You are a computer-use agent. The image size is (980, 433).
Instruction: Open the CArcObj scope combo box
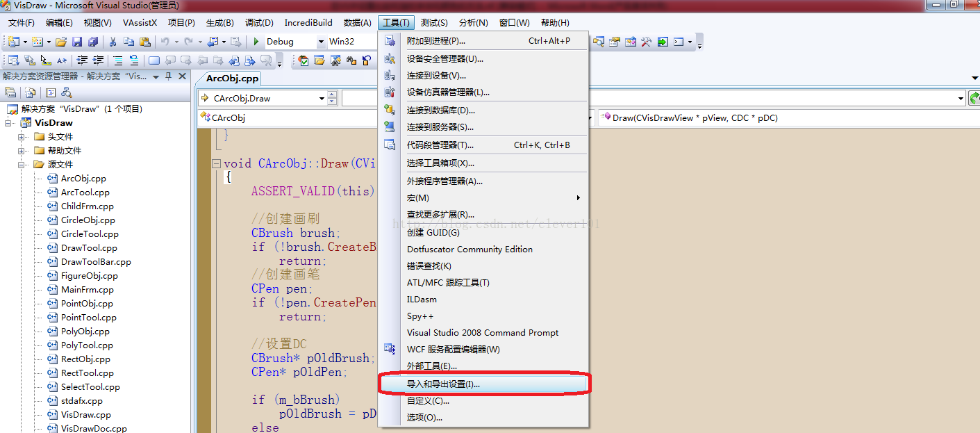288,118
